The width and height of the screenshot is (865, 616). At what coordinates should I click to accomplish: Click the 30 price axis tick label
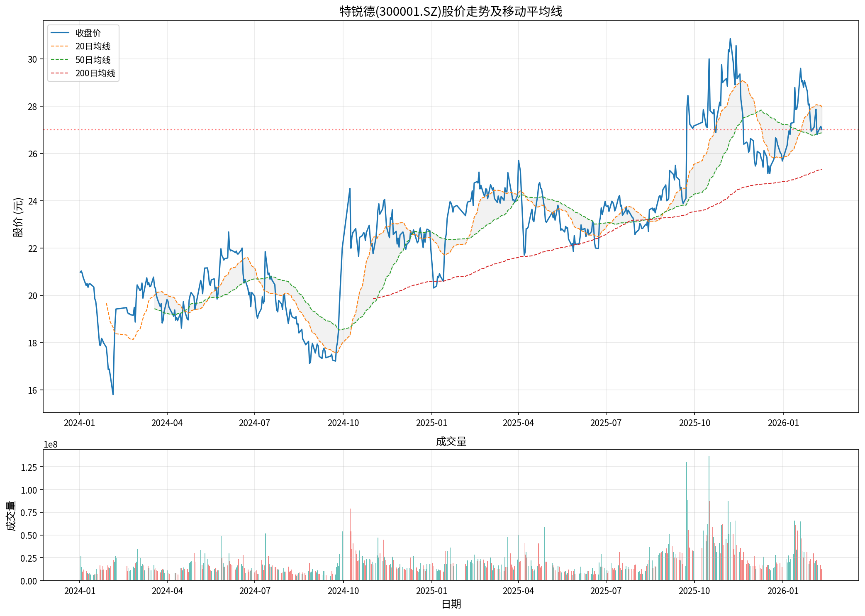(32, 60)
